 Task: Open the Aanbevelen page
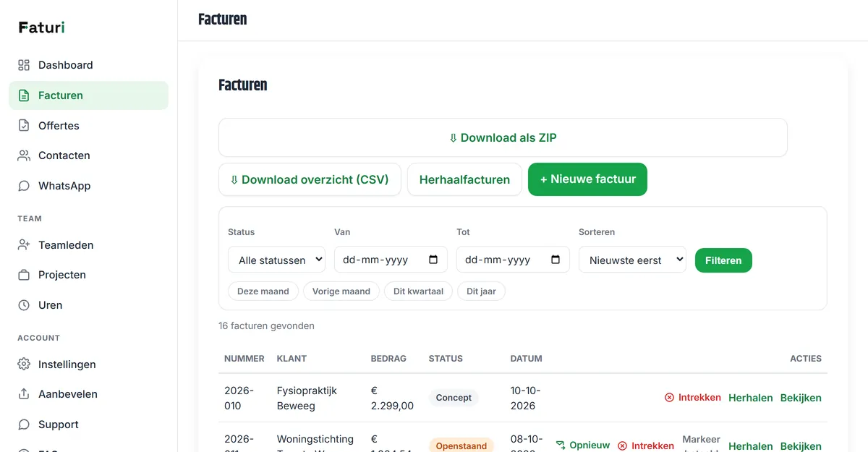pos(88,394)
